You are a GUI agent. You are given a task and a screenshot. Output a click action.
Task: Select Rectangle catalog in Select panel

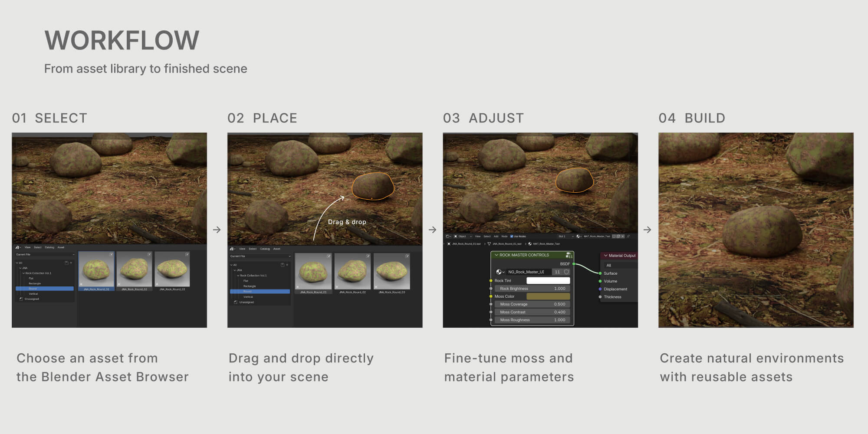coord(35,283)
